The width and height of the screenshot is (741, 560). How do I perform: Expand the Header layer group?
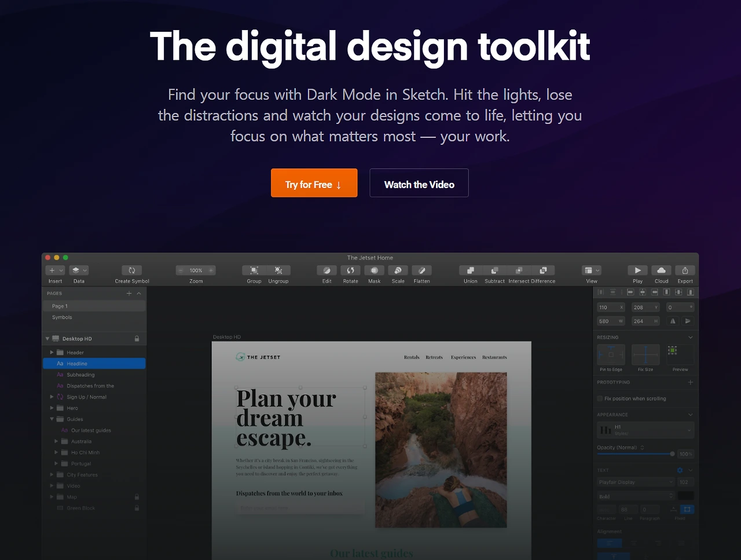pyautogui.click(x=52, y=352)
